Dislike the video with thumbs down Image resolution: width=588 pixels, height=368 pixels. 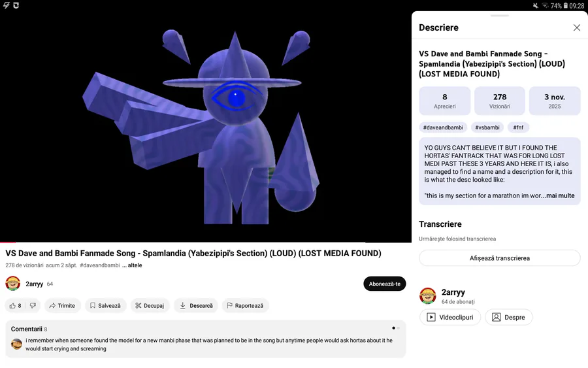point(33,306)
